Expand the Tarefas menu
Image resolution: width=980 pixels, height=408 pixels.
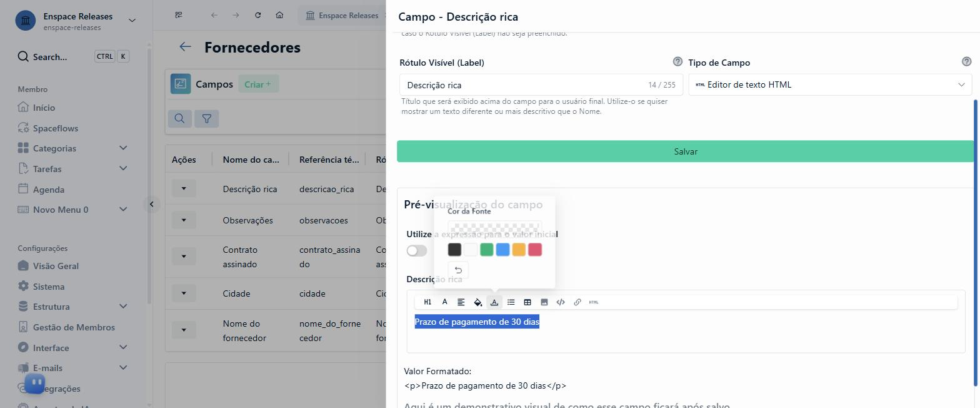tap(123, 168)
